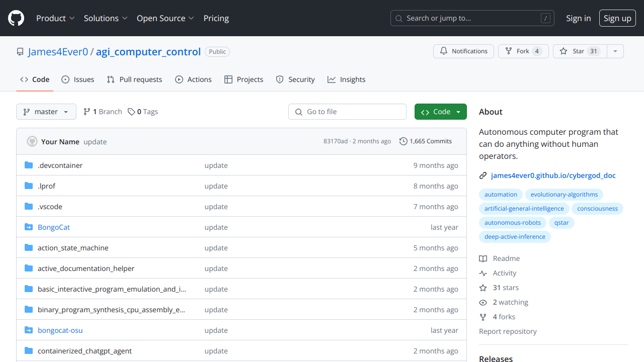Click the Notifications button
Viewport: 644px width, 362px height.
[x=464, y=51]
